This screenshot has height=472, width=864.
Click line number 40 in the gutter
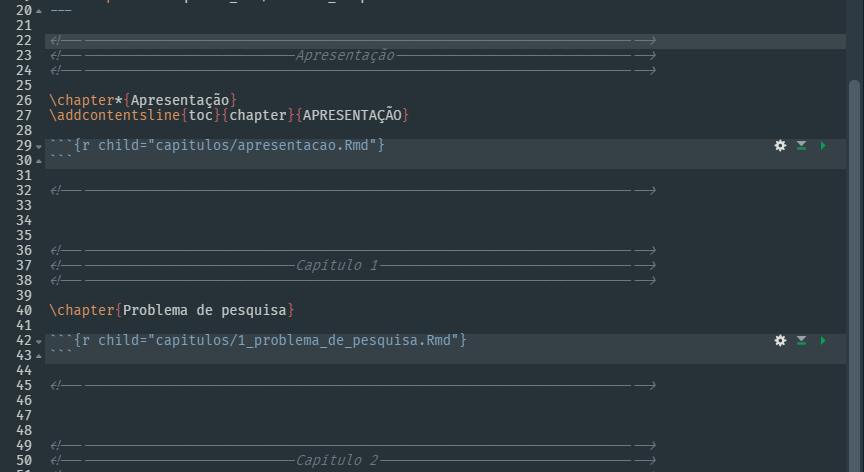pyautogui.click(x=24, y=310)
